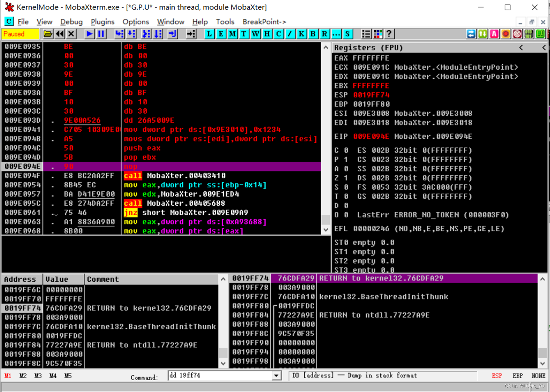The image size is (550, 392).
Task: Select call MobaXter.00403410 instruction line
Action: (161, 176)
